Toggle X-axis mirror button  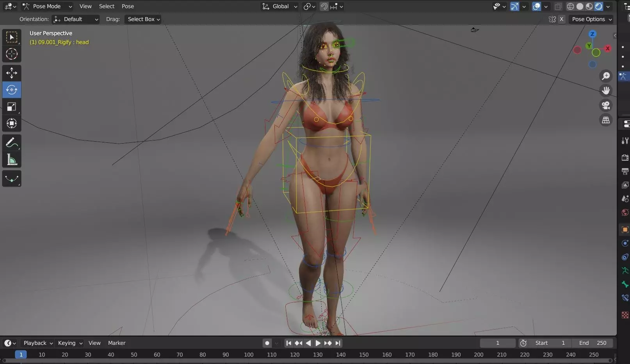coord(562,19)
